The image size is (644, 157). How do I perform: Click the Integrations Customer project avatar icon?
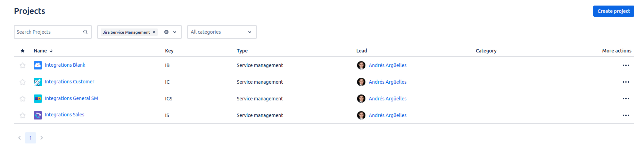pos(38,82)
